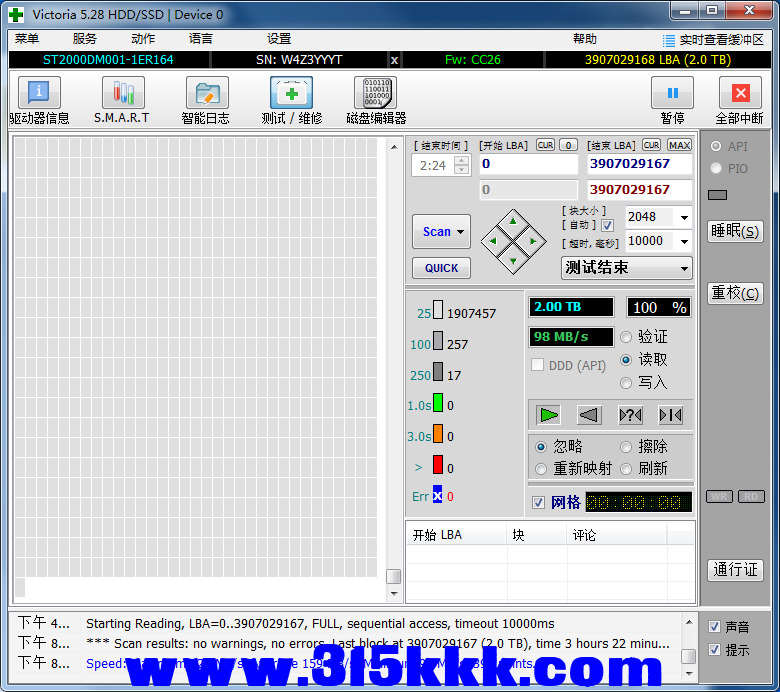Click the 睡眠(S) sleep button
Image resolution: width=780 pixels, height=692 pixels.
[735, 231]
